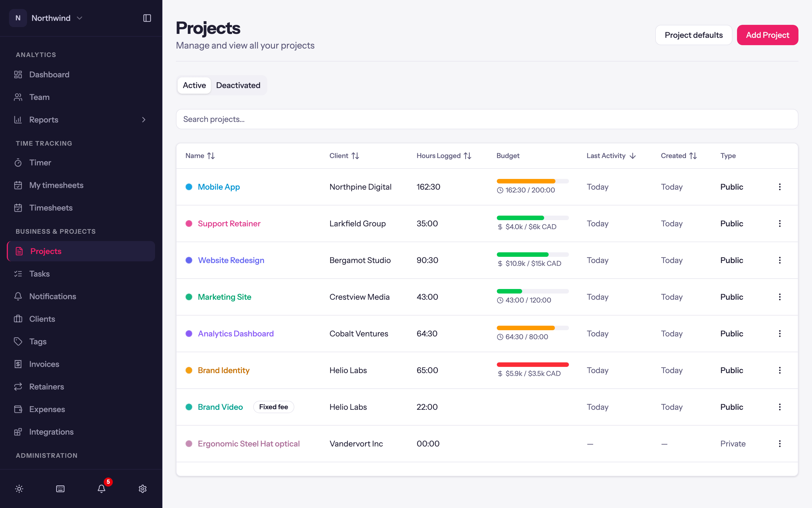
Task: Open Team in the sidebar menu
Action: click(x=81, y=97)
